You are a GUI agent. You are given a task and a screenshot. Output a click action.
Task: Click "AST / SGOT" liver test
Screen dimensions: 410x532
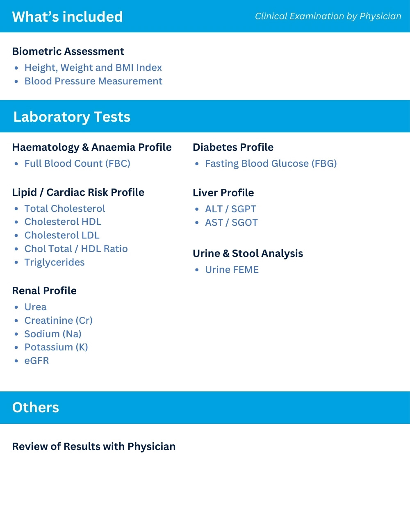[x=231, y=223]
